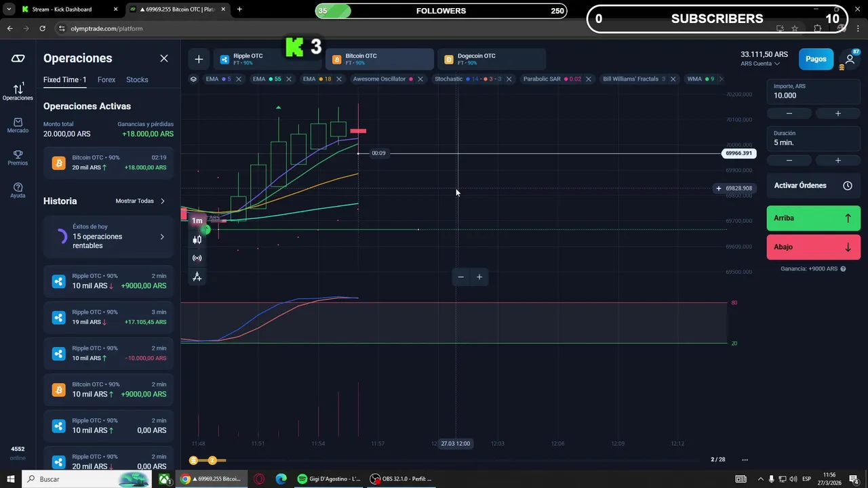
Task: Change the 1m chart timeframe
Action: (197, 221)
